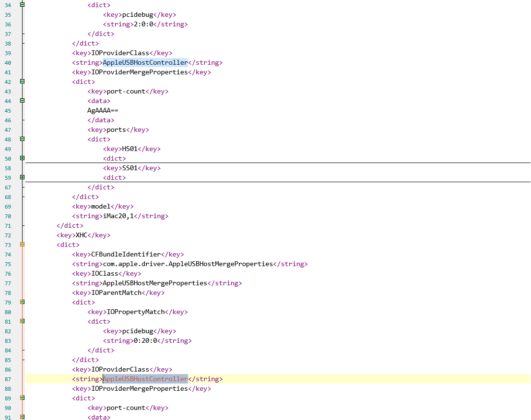Collapse the pcidebug dict fold at line 34

pos(22,5)
